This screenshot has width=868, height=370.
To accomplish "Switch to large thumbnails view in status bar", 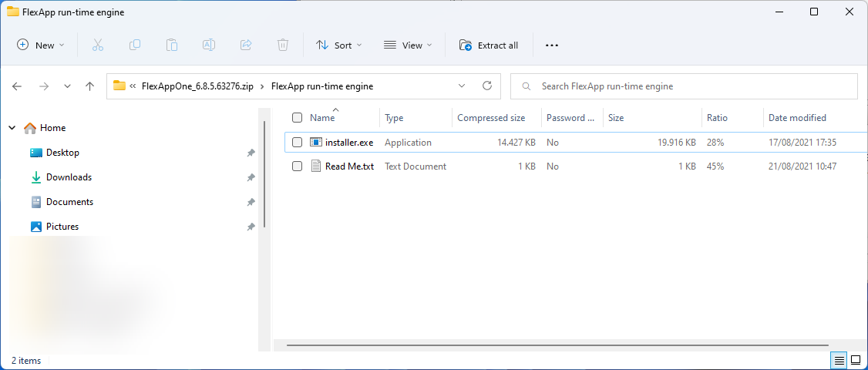I will 856,360.
